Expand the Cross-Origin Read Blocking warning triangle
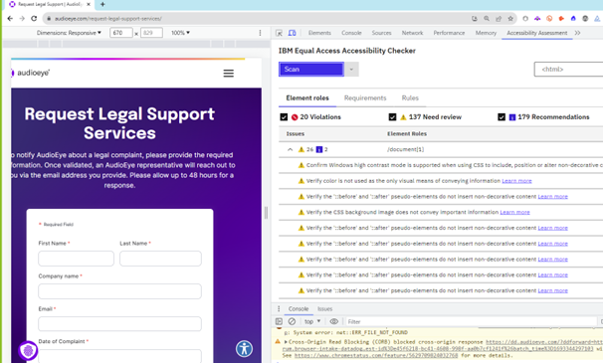This screenshot has height=364, width=604. [x=286, y=342]
